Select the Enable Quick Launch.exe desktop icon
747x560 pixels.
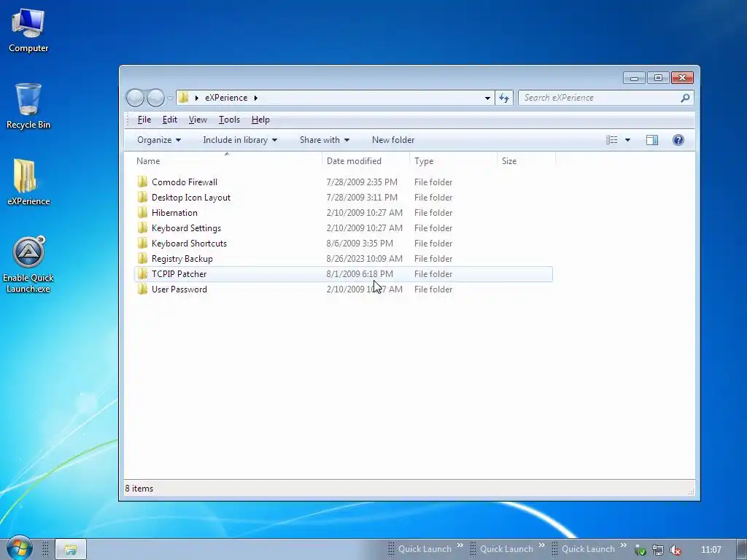click(28, 264)
